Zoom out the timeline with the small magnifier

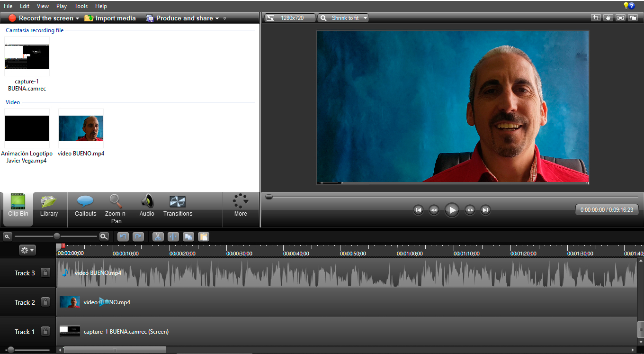click(x=7, y=236)
